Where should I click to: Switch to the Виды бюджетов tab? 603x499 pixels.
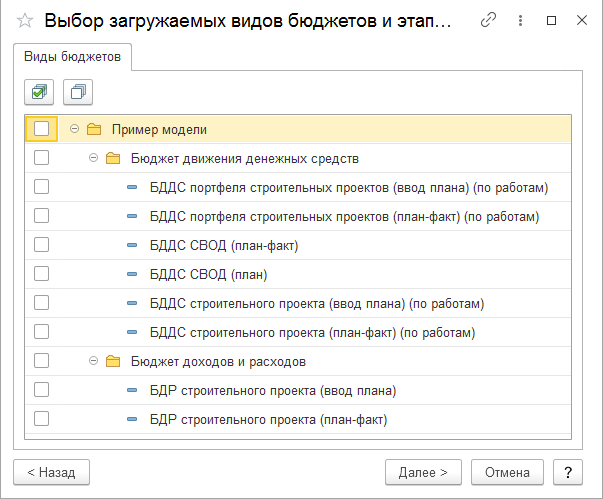coord(73,57)
